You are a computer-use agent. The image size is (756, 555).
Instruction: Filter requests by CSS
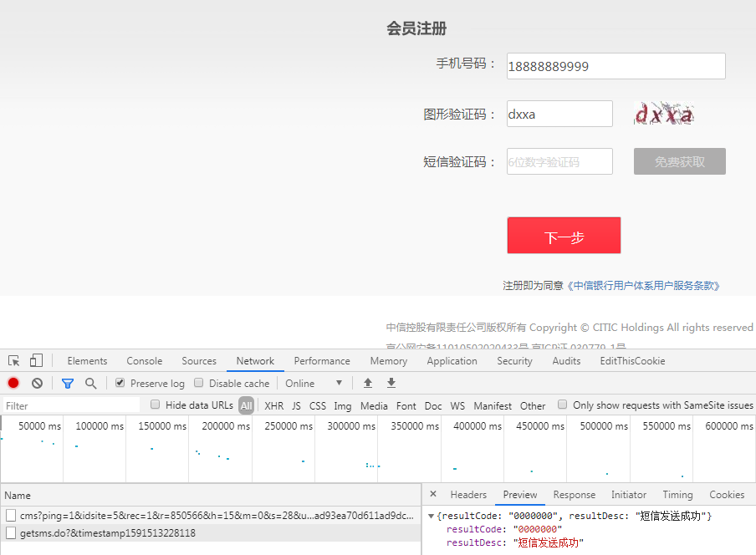317,405
